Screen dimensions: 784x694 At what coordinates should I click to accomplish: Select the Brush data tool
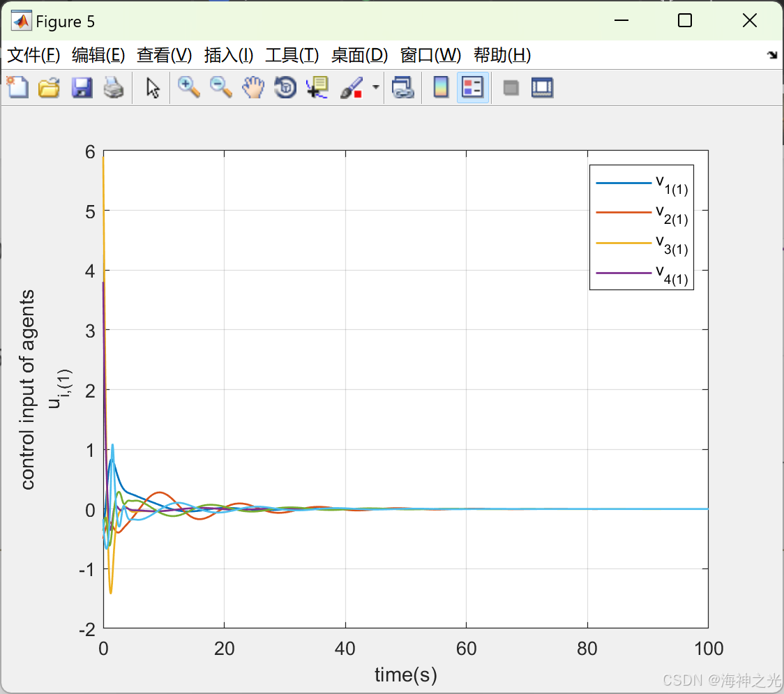point(352,87)
